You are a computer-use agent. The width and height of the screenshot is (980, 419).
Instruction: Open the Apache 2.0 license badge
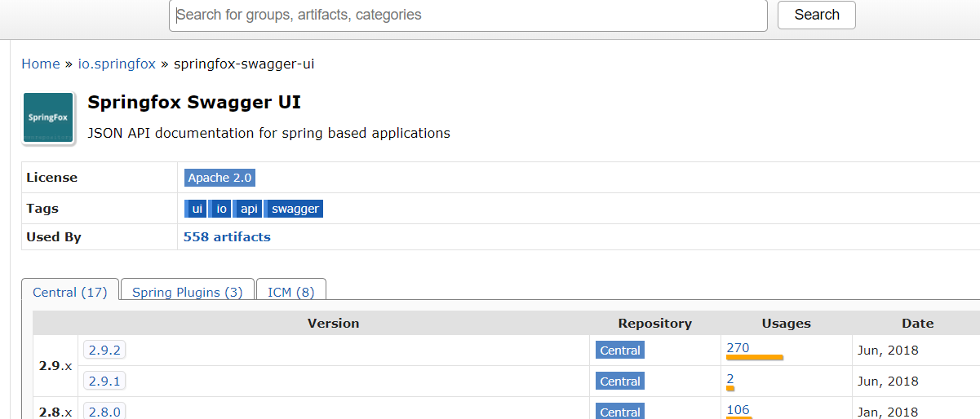coord(220,178)
